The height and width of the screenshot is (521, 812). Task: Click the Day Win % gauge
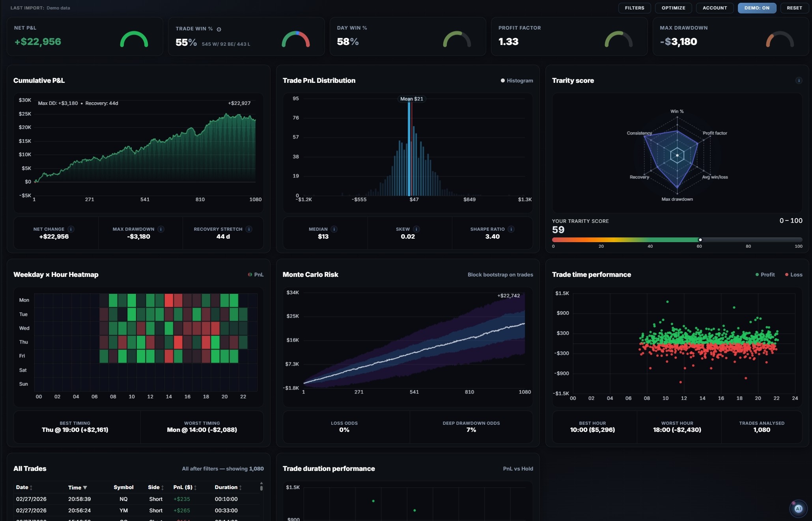pyautogui.click(x=457, y=39)
